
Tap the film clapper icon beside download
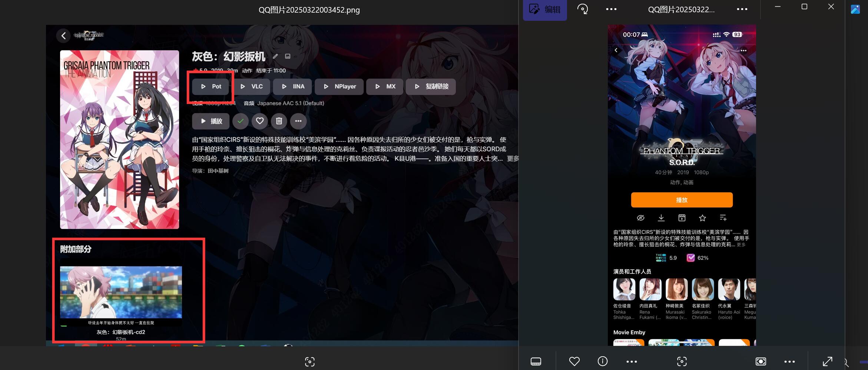(682, 218)
